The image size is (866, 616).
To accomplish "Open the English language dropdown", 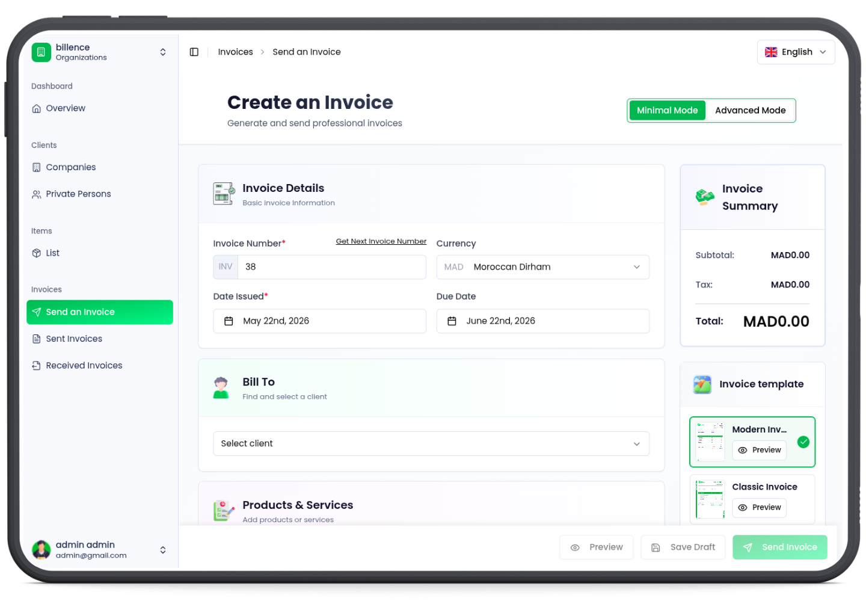I will (796, 52).
